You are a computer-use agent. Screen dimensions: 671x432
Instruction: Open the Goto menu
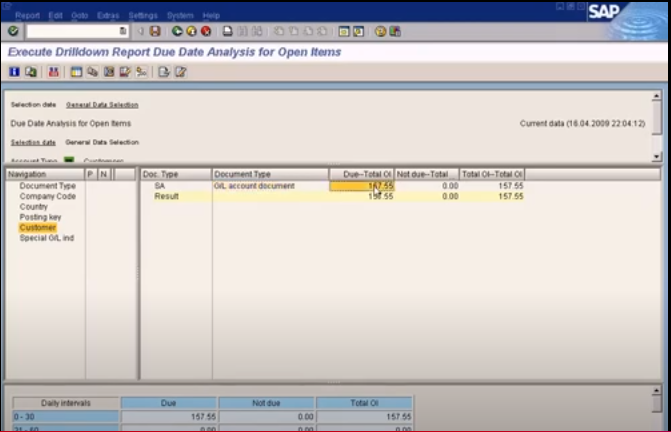click(x=80, y=15)
